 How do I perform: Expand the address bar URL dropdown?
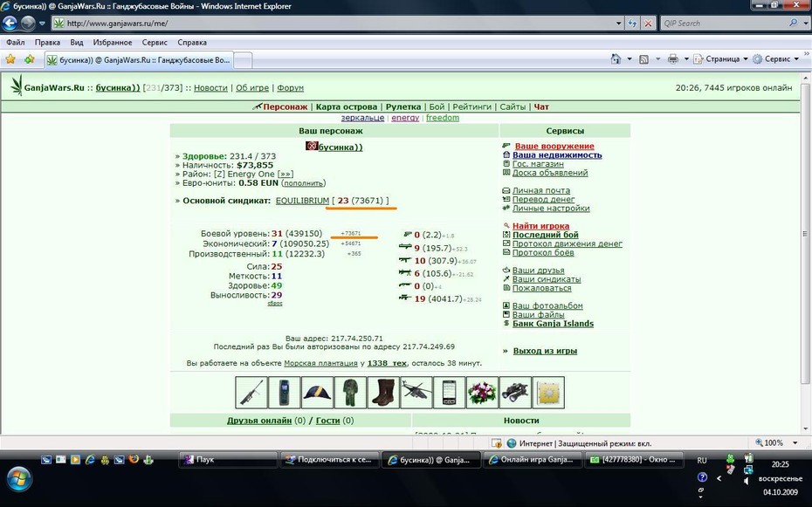[618, 24]
